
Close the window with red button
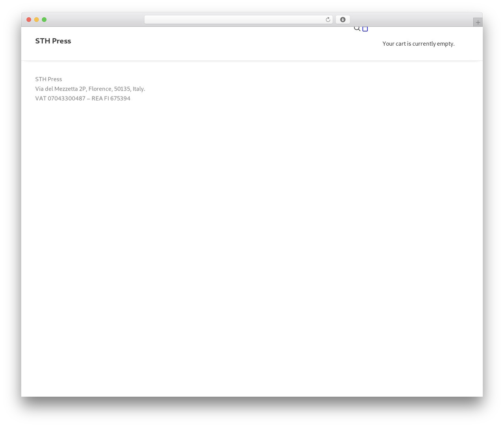(29, 20)
